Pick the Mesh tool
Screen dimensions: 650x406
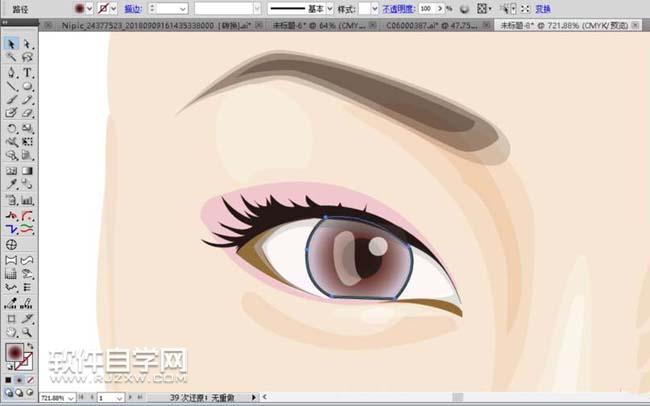[11, 171]
